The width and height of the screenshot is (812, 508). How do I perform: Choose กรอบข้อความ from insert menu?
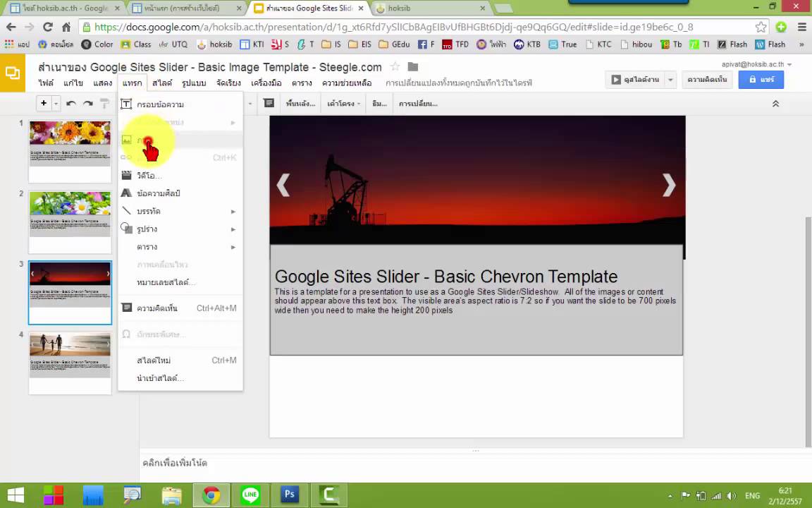pos(180,104)
